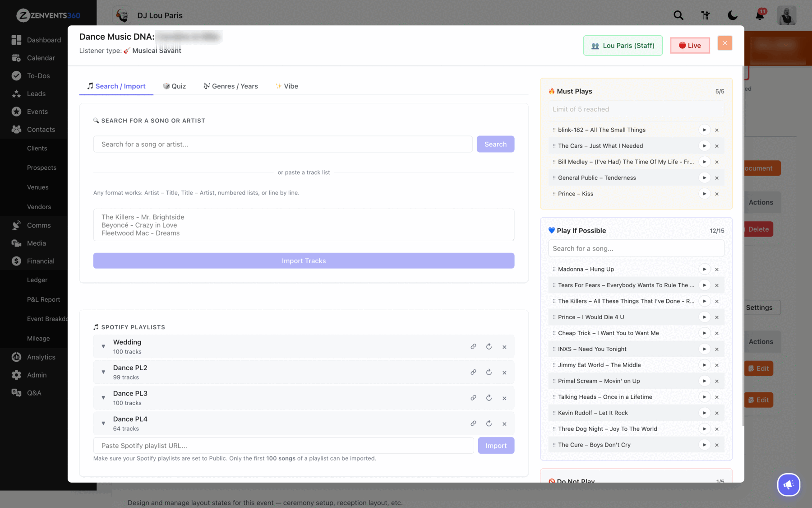The height and width of the screenshot is (508, 812).
Task: Remove Three Dog Night – Joy To The World
Action: 717,429
